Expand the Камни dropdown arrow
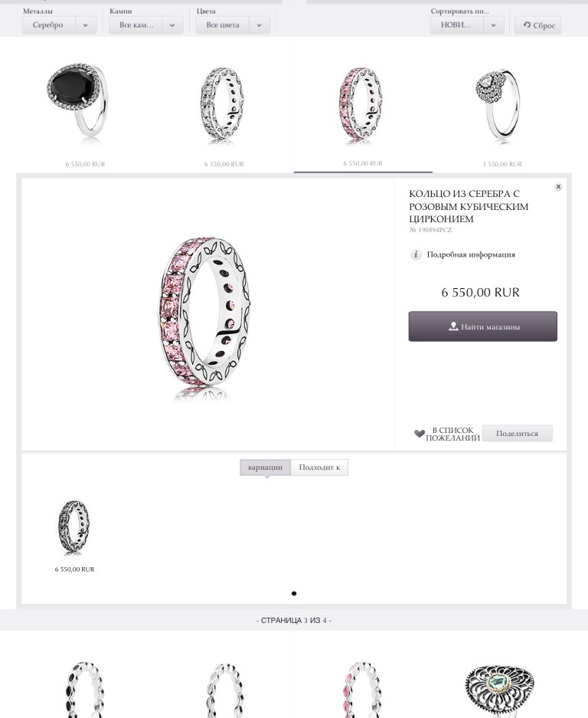This screenshot has width=588, height=718. pyautogui.click(x=172, y=25)
